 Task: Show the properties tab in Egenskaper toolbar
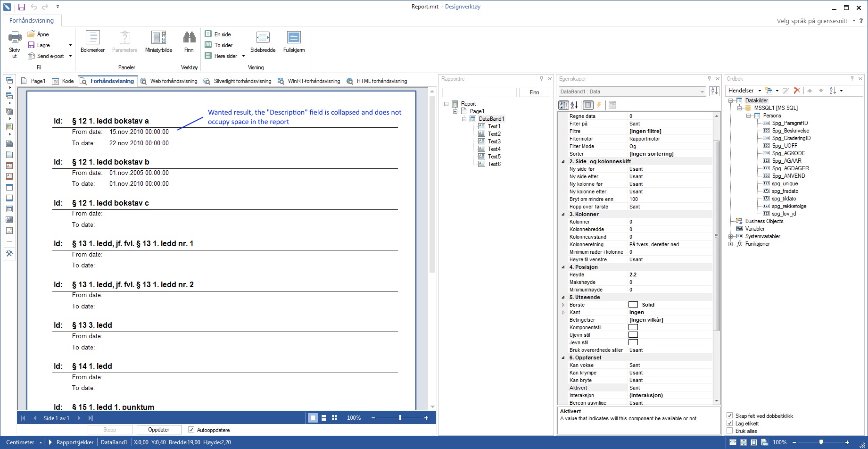(x=588, y=105)
